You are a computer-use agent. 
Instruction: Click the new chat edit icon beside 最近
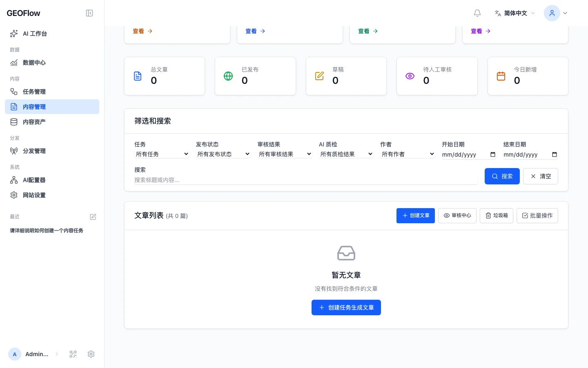[x=93, y=217]
